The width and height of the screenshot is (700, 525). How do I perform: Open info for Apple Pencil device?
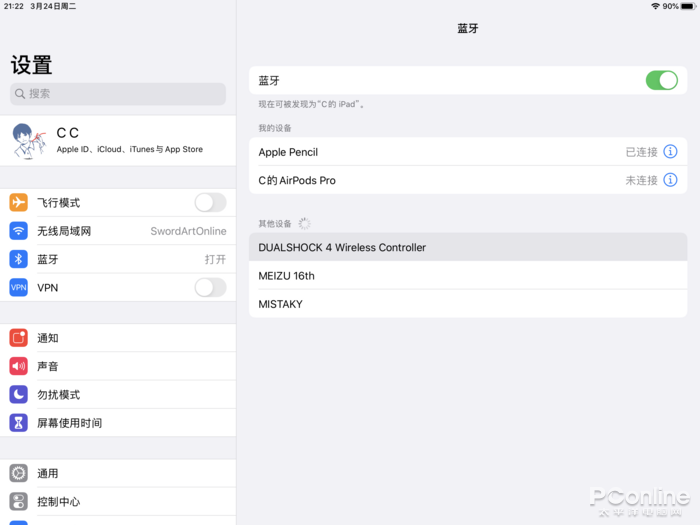[670, 152]
